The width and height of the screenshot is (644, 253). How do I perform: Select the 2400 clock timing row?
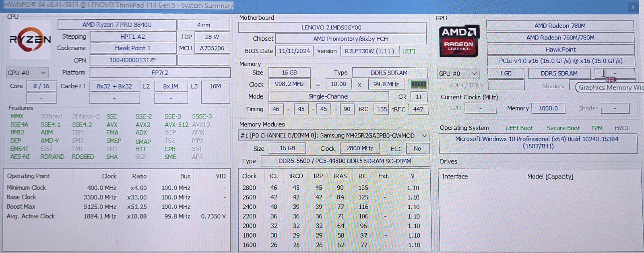[x=334, y=207]
